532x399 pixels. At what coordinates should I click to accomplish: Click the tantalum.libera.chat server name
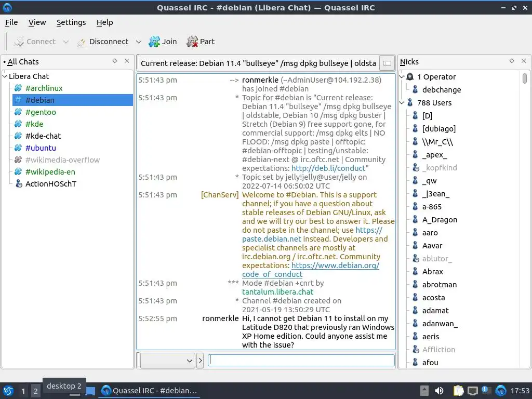click(277, 292)
